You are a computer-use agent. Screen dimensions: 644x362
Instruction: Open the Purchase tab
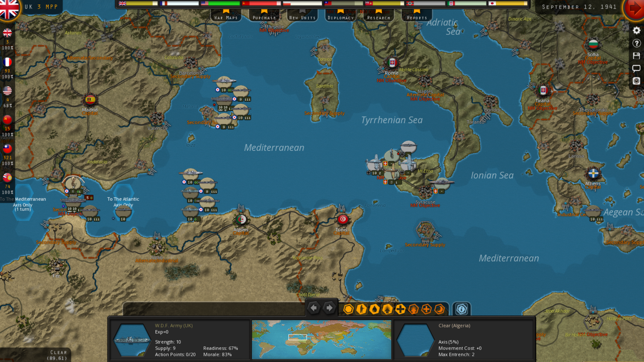tap(264, 15)
